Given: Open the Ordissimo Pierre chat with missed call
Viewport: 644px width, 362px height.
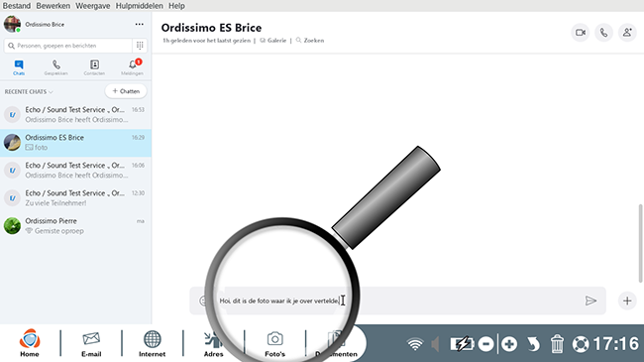Looking at the screenshot, I should 75,226.
